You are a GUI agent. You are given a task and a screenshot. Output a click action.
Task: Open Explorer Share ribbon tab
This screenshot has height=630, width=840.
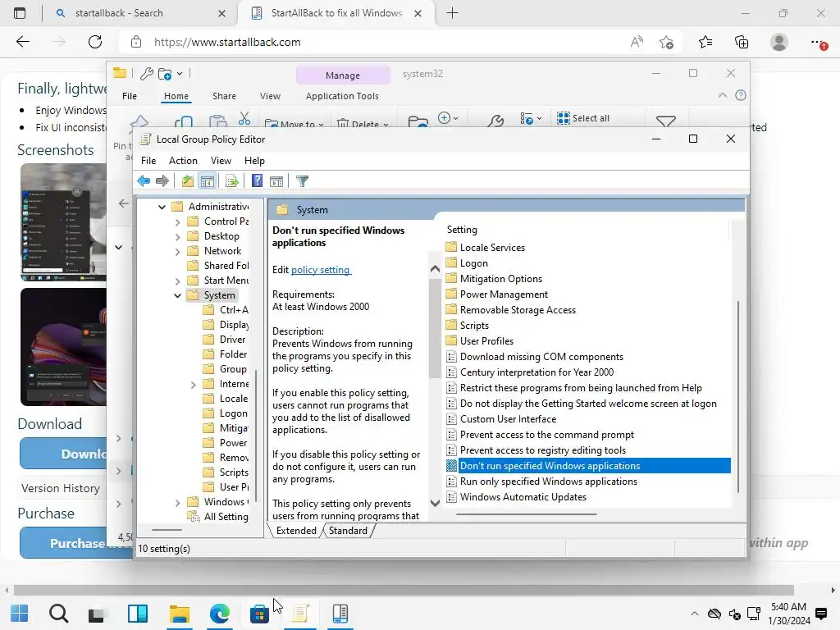tap(224, 96)
